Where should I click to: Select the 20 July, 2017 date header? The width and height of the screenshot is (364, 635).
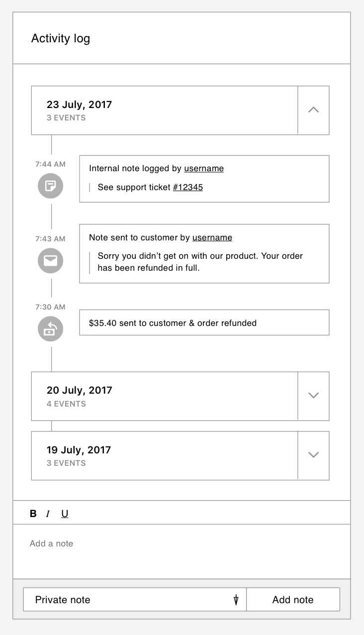tap(165, 396)
